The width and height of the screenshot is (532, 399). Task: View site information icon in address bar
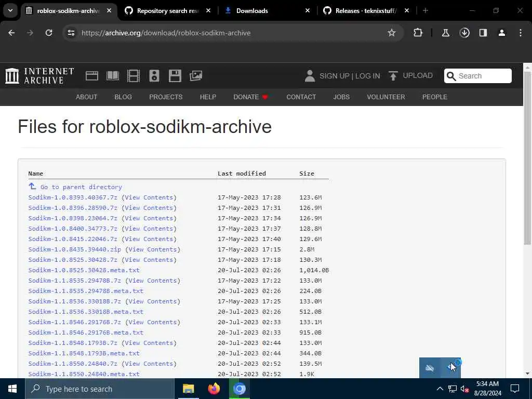(71, 33)
